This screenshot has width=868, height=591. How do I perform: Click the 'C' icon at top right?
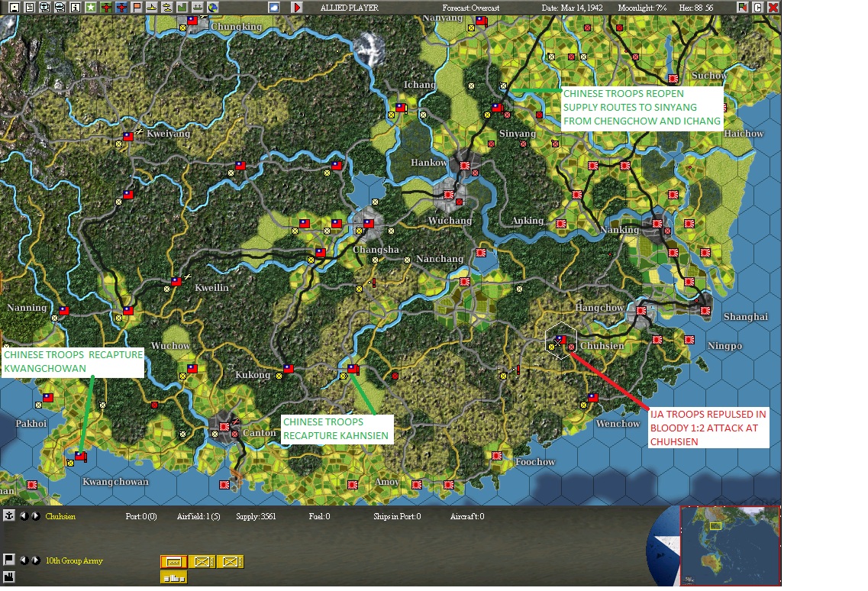tap(758, 7)
